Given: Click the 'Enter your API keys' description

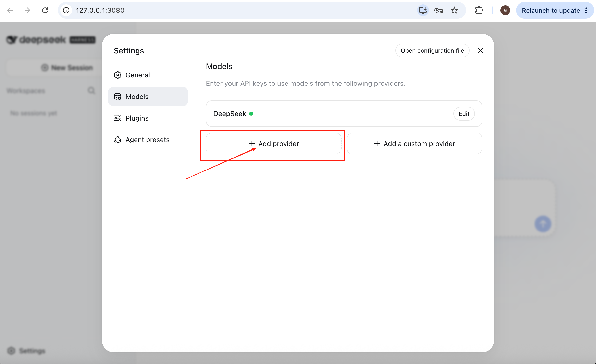Looking at the screenshot, I should [x=306, y=83].
